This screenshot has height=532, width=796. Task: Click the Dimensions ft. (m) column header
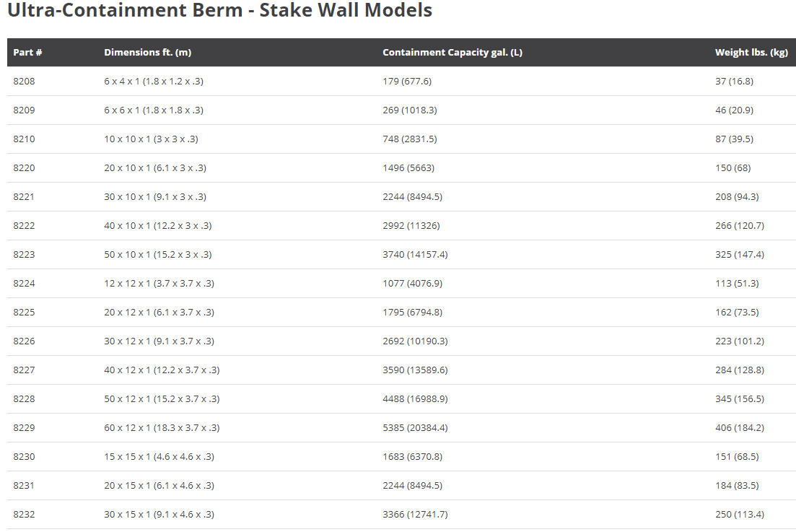(x=148, y=52)
